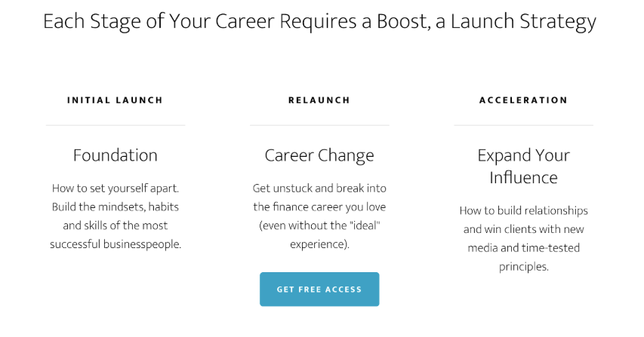Click the divider line below INITIAL LAUNCH
644x337 pixels.
(x=116, y=125)
